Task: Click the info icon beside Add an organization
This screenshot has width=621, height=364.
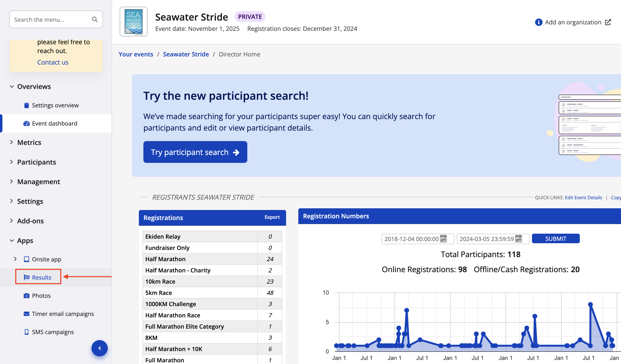Action: tap(539, 22)
